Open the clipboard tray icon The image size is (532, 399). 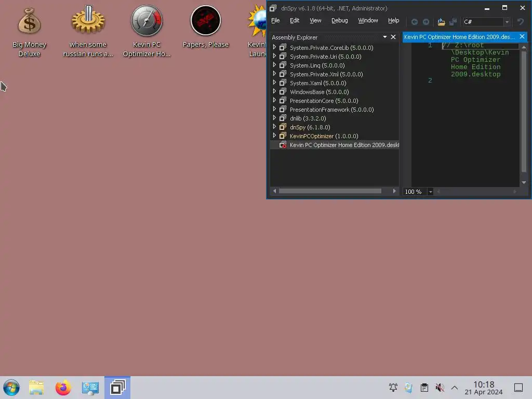coord(424,388)
